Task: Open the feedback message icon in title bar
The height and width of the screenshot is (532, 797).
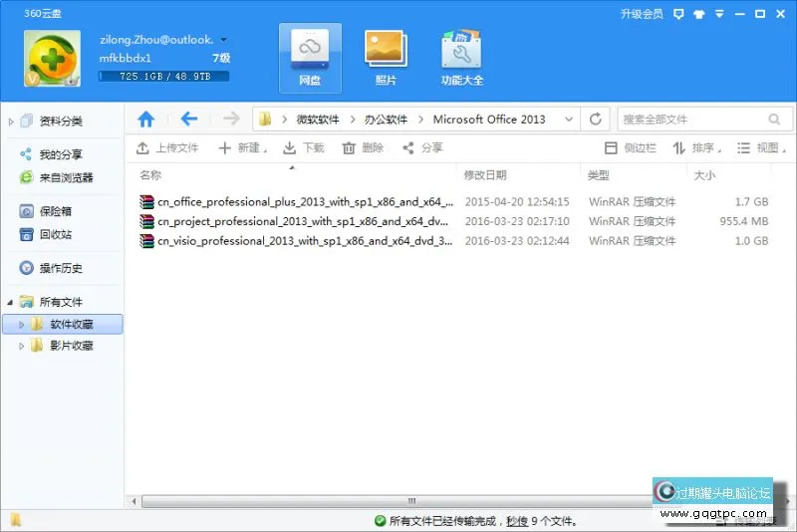Action: click(678, 14)
